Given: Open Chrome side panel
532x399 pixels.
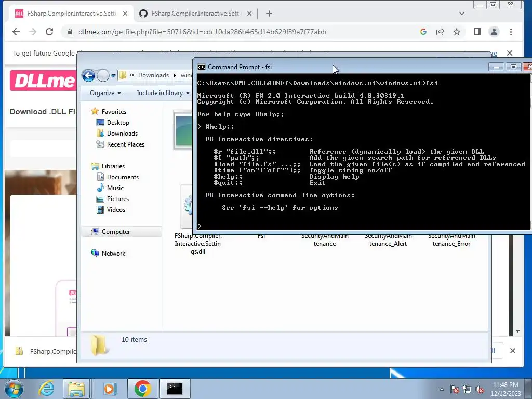Looking at the screenshot, I should tap(477, 32).
